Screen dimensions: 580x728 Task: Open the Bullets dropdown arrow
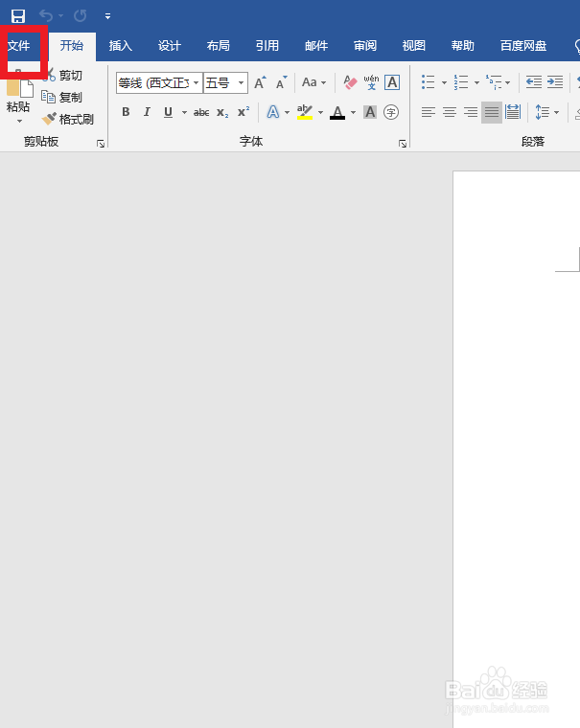[444, 82]
